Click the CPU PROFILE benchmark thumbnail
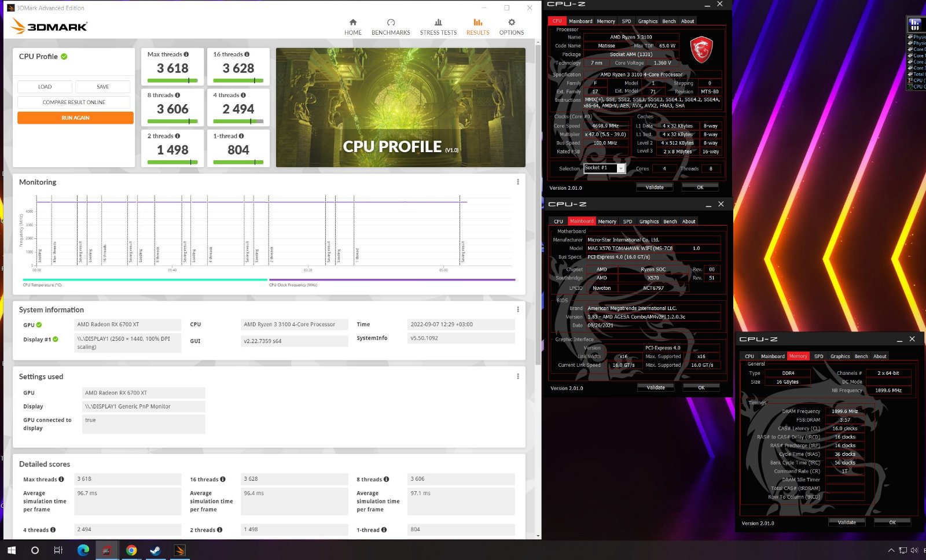The width and height of the screenshot is (926, 560). [x=400, y=108]
